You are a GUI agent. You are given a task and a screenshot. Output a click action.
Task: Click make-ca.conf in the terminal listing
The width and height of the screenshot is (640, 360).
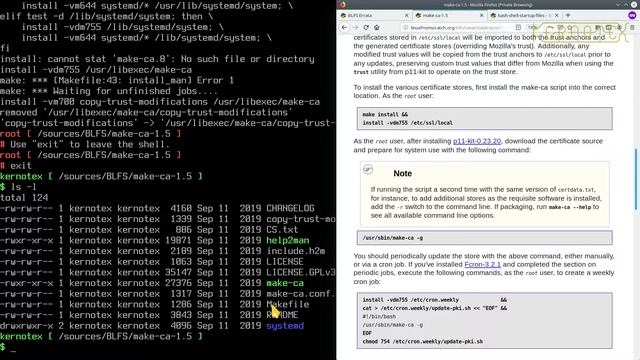(301, 294)
